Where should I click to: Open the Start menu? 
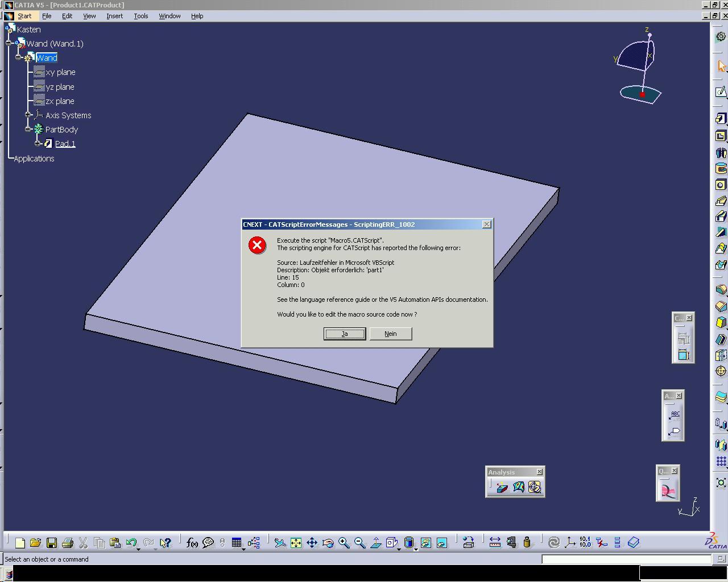(x=24, y=16)
